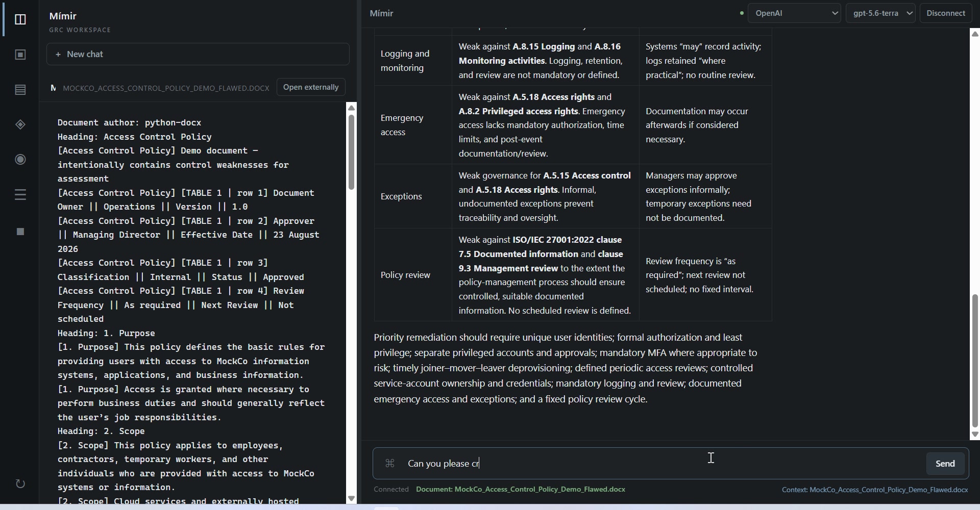The width and height of the screenshot is (980, 510).
Task: Click the "Policy review" table cell
Action: click(413, 275)
